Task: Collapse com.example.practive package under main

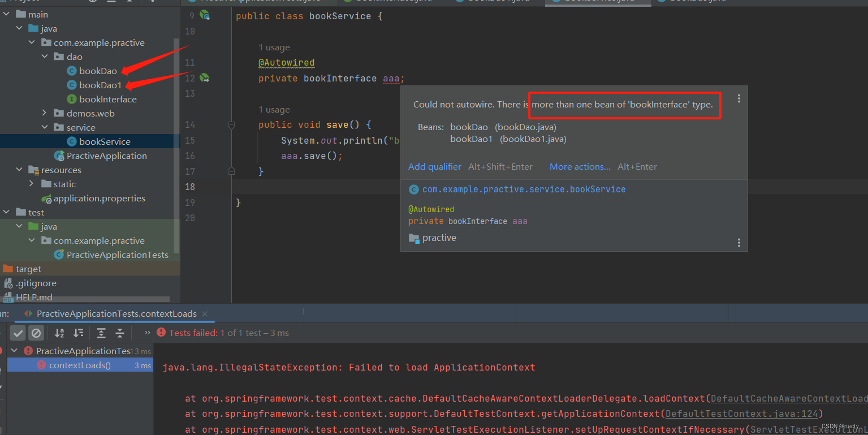Action: click(x=32, y=42)
